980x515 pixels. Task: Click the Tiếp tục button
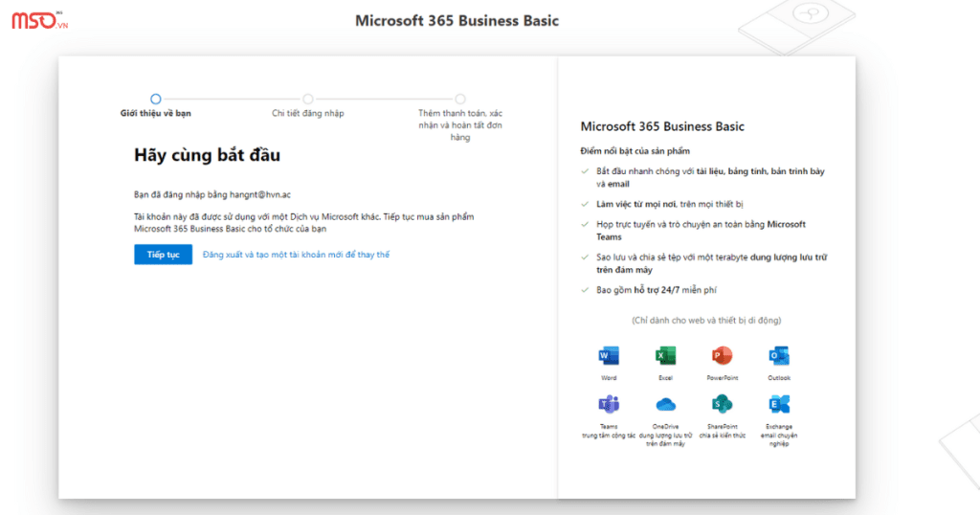(163, 255)
